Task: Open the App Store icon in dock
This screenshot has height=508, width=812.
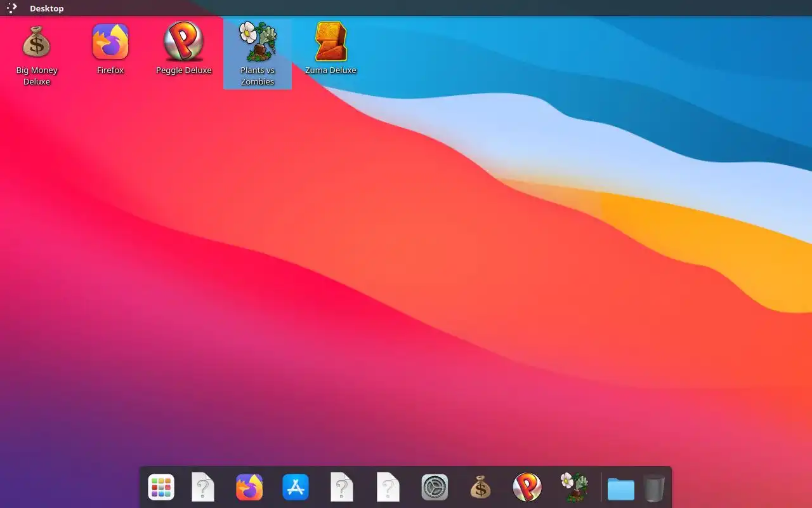Action: coord(296,488)
